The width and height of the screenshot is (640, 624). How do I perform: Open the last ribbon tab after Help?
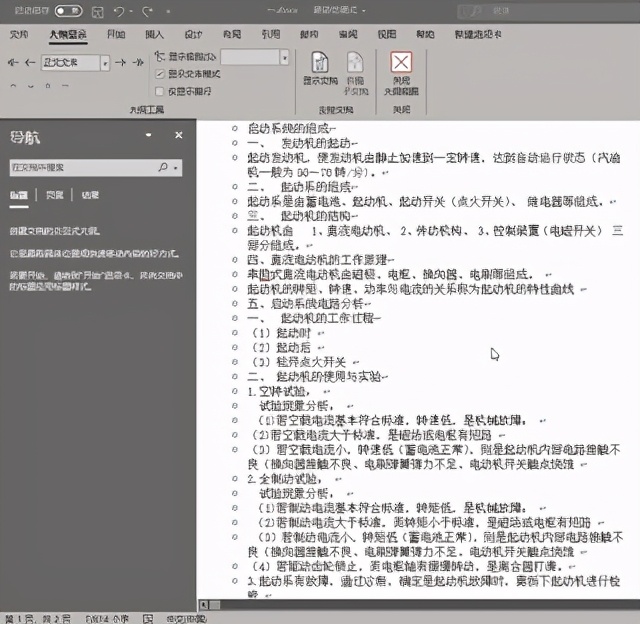pyautogui.click(x=478, y=34)
